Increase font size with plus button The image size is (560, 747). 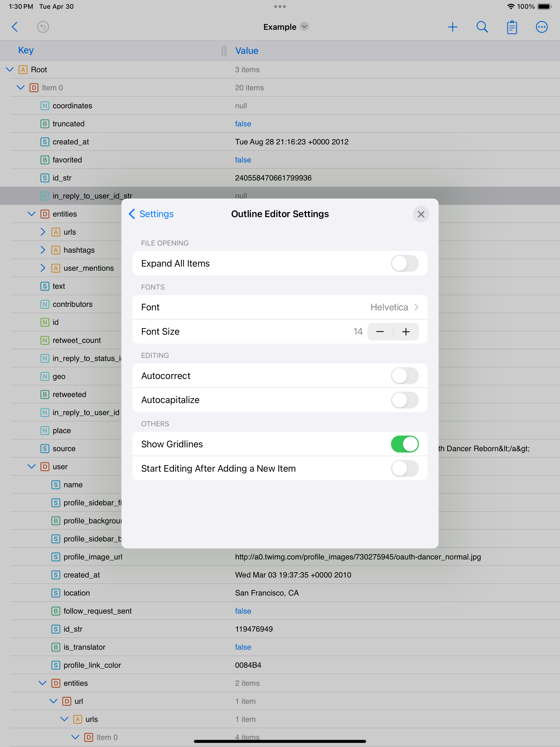(406, 332)
